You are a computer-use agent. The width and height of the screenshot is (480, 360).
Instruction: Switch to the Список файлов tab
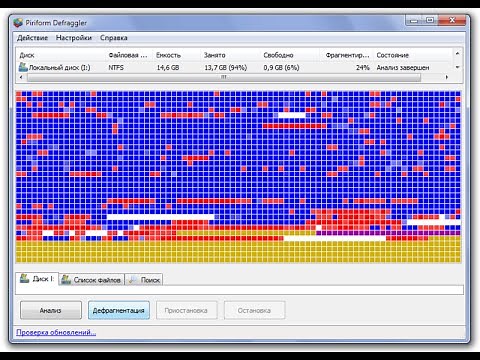coord(91,280)
